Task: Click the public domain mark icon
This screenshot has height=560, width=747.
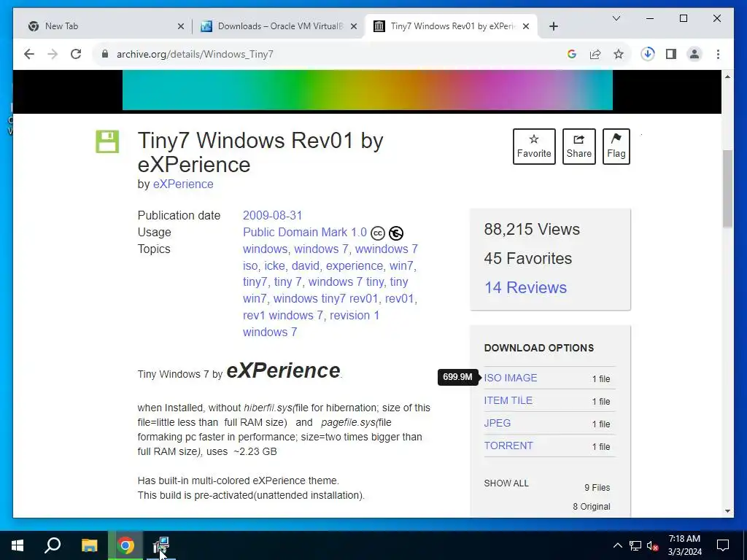Action: [396, 233]
